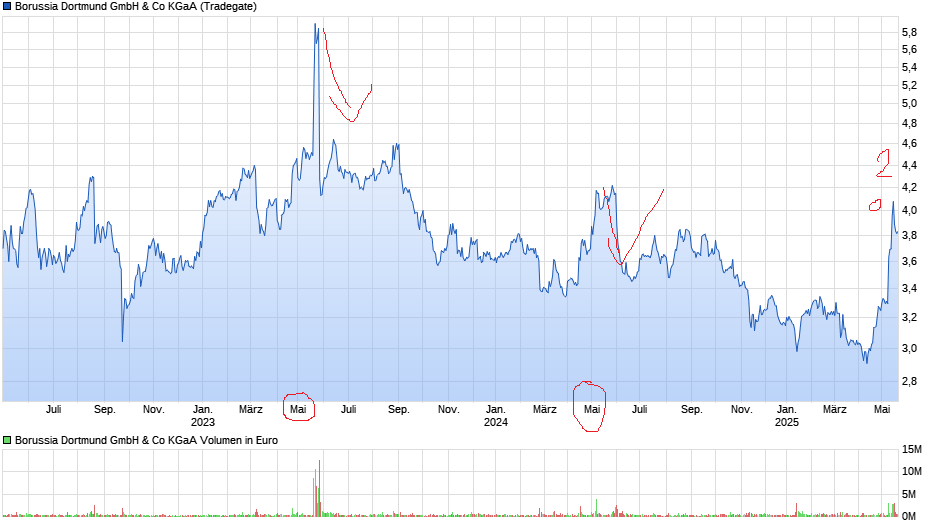Click the Jan. label above 2024
The width and height of the screenshot is (940, 526).
coord(496,409)
